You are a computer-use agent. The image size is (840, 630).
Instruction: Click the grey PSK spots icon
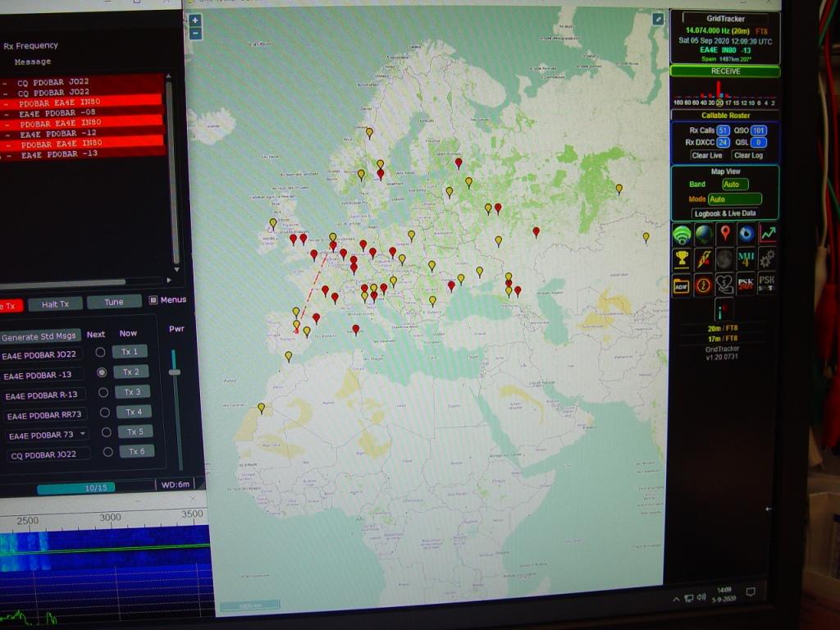767,283
